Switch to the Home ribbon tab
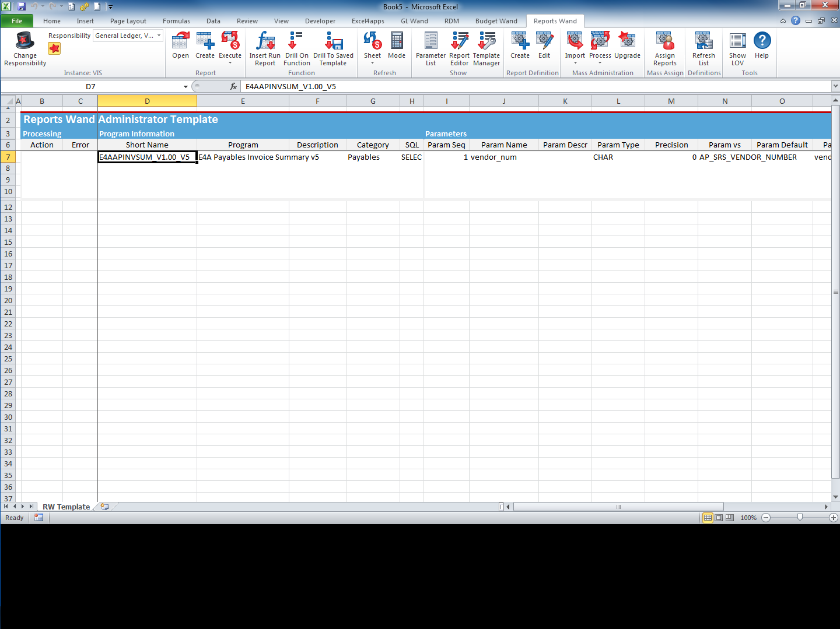The height and width of the screenshot is (629, 840). coord(52,21)
